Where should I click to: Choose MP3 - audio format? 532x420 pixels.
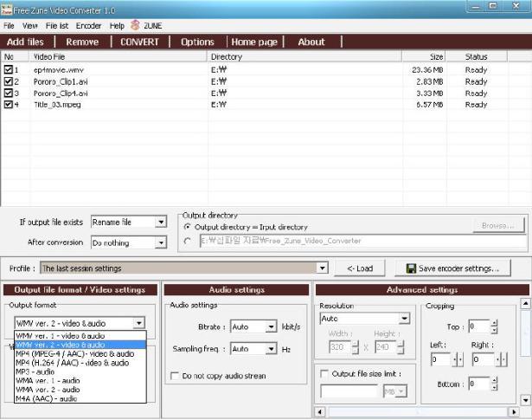pos(80,372)
